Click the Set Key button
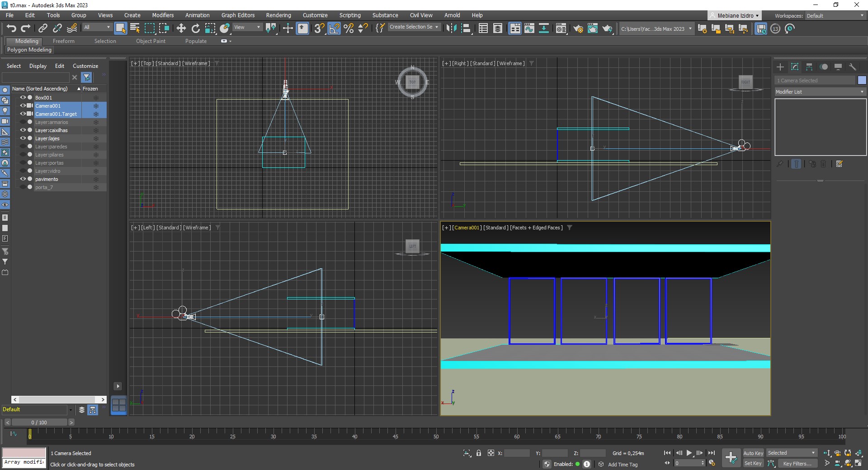This screenshot has height=470, width=868. [x=753, y=463]
